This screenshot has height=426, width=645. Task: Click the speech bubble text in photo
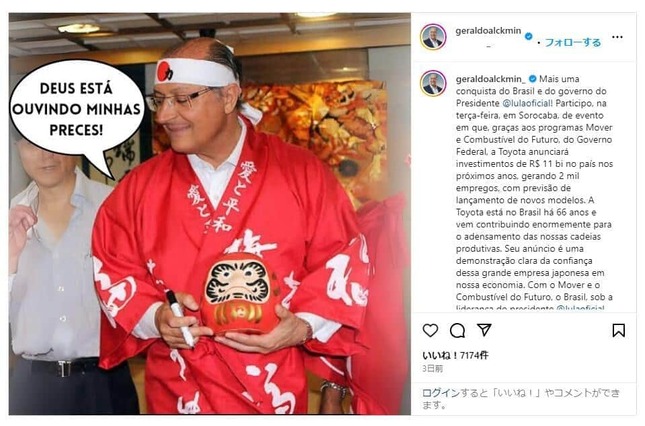(x=77, y=109)
